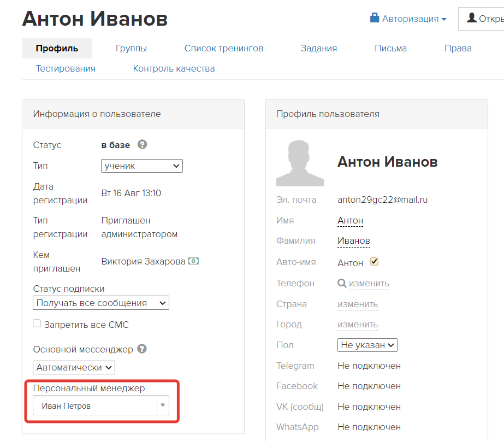
Task: Click the magnifier icon in Телефон row
Action: pyautogui.click(x=342, y=284)
